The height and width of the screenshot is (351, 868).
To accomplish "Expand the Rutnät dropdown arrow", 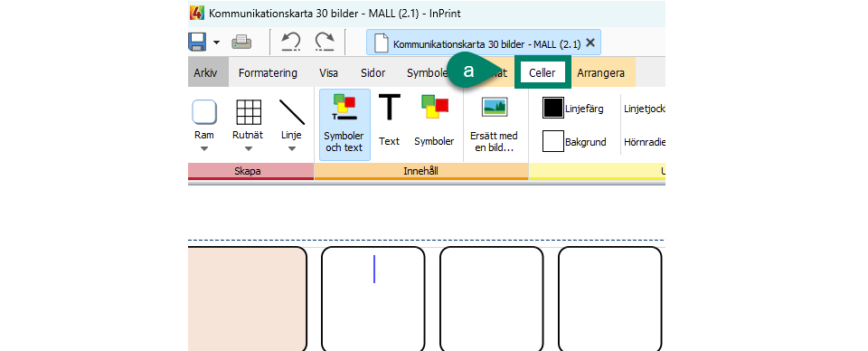I will point(248,148).
